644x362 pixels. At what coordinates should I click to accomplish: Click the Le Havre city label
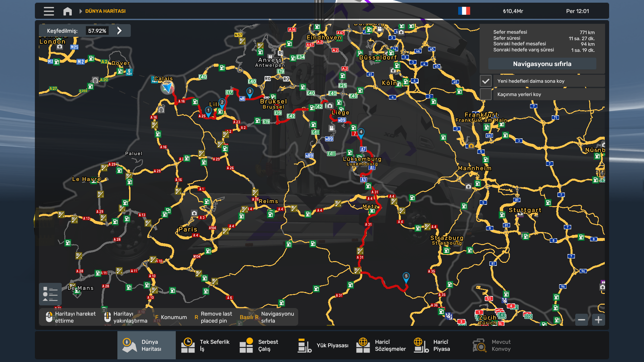tap(87, 179)
